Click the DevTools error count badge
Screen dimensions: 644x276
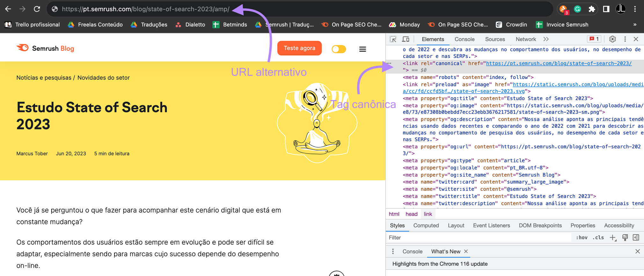pos(594,39)
